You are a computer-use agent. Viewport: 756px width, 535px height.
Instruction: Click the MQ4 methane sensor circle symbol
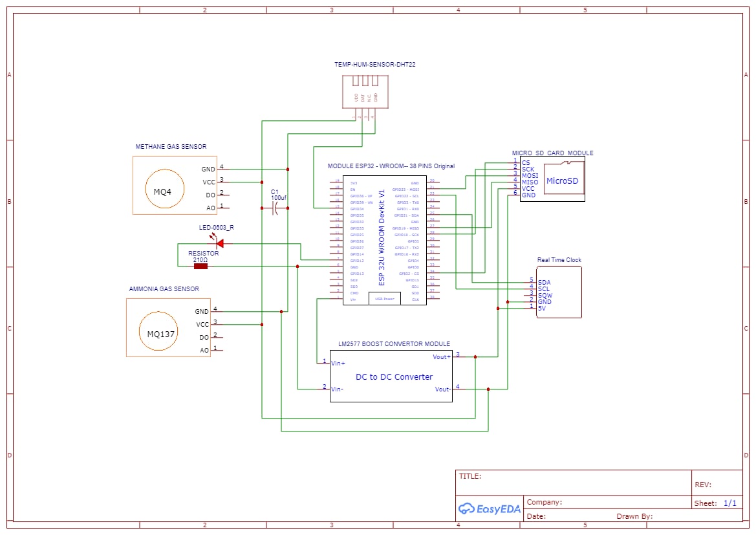point(164,189)
